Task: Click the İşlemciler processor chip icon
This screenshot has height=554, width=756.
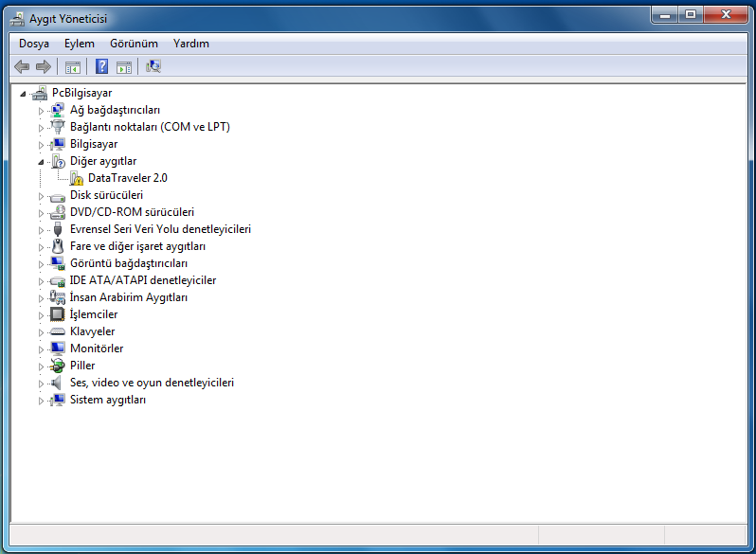Action: 58,314
